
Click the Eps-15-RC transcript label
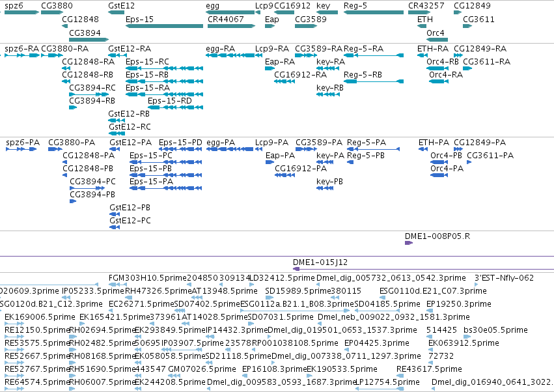click(x=147, y=61)
